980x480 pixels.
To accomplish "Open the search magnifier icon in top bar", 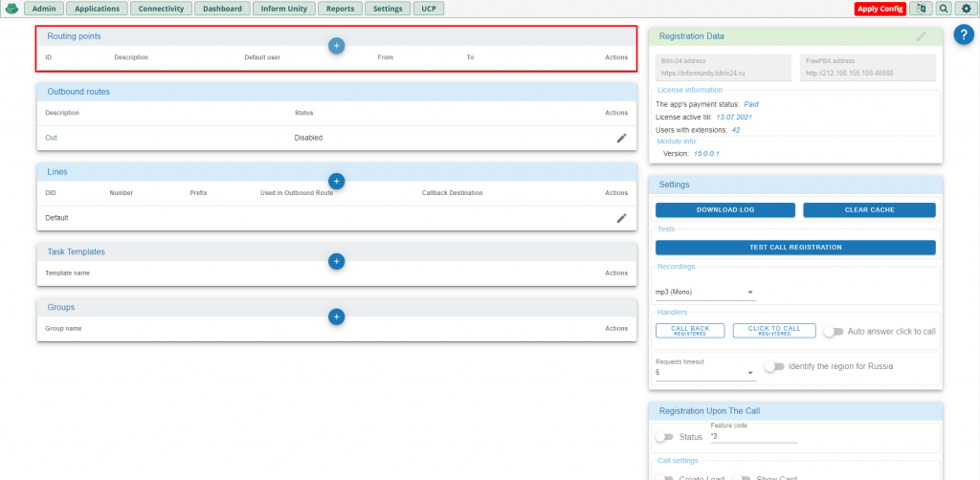I will [x=943, y=9].
